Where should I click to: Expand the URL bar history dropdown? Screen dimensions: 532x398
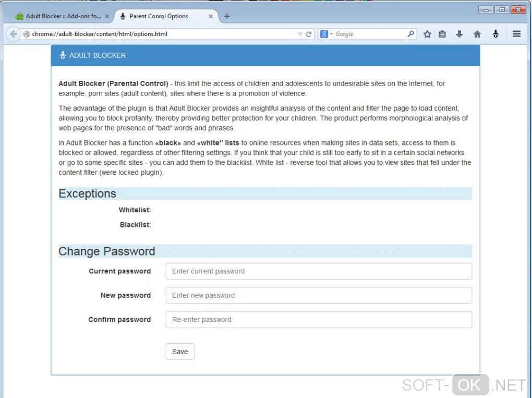coord(300,34)
